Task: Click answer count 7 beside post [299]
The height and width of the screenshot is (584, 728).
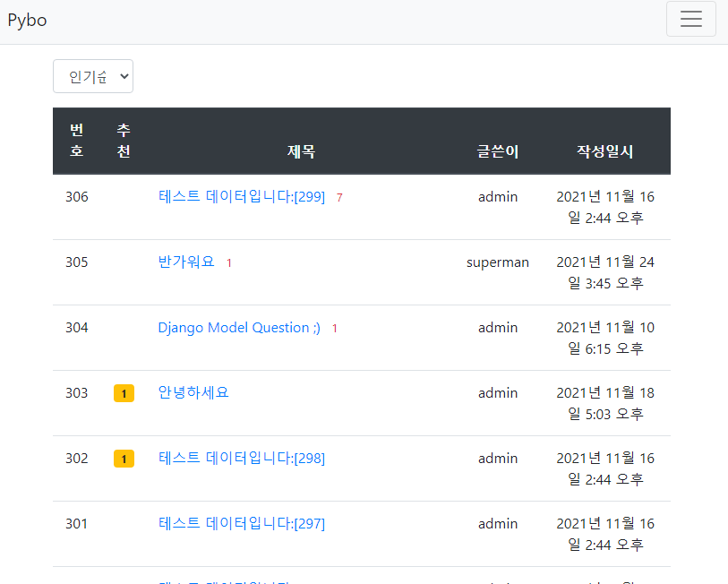Action: [x=339, y=198]
